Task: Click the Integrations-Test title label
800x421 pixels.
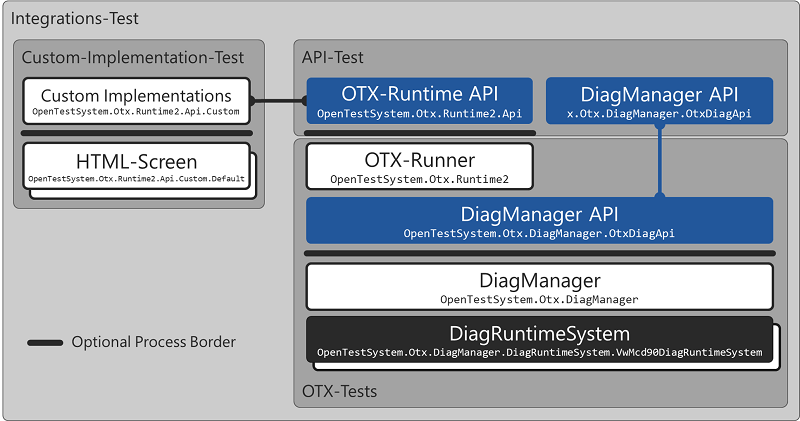Action: [x=74, y=18]
